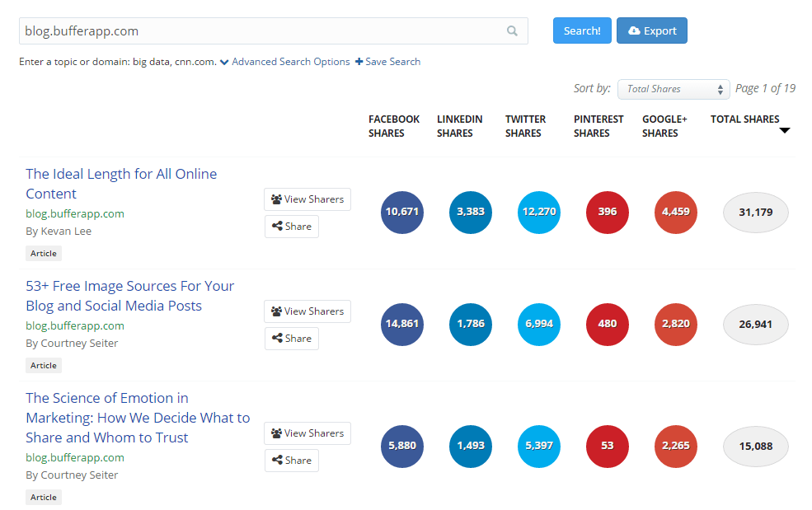The height and width of the screenshot is (510, 812).
Task: Click Twitter shares bubble 12,270
Action: click(539, 213)
